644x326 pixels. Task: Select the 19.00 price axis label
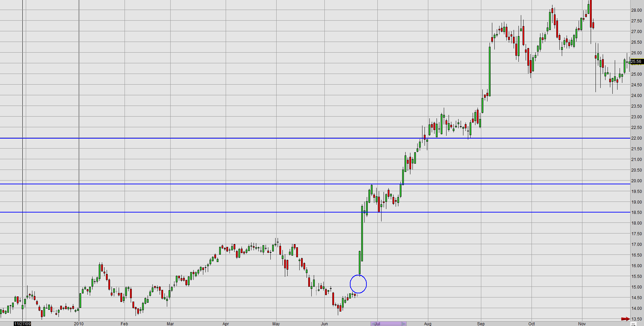(636, 202)
